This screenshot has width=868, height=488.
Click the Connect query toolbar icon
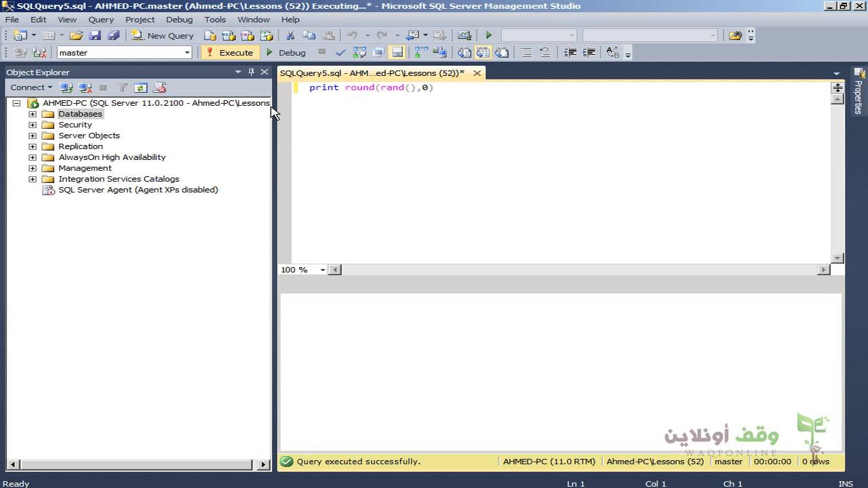[x=21, y=52]
